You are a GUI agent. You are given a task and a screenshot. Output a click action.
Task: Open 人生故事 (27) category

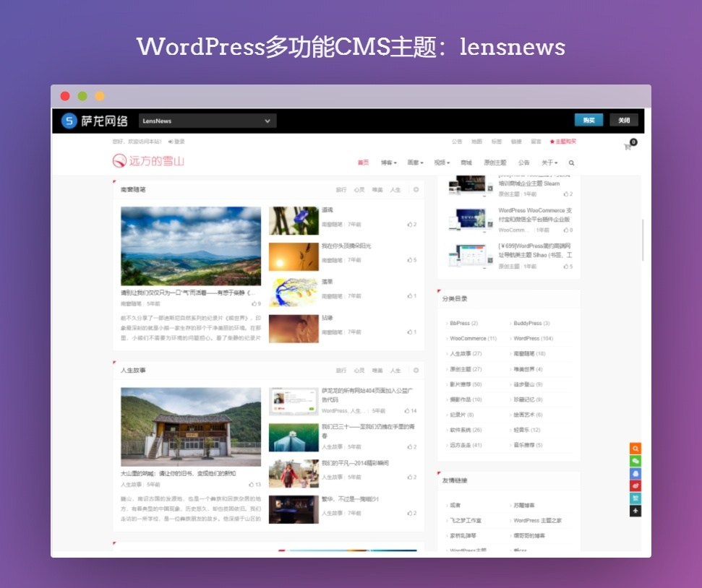tap(464, 353)
